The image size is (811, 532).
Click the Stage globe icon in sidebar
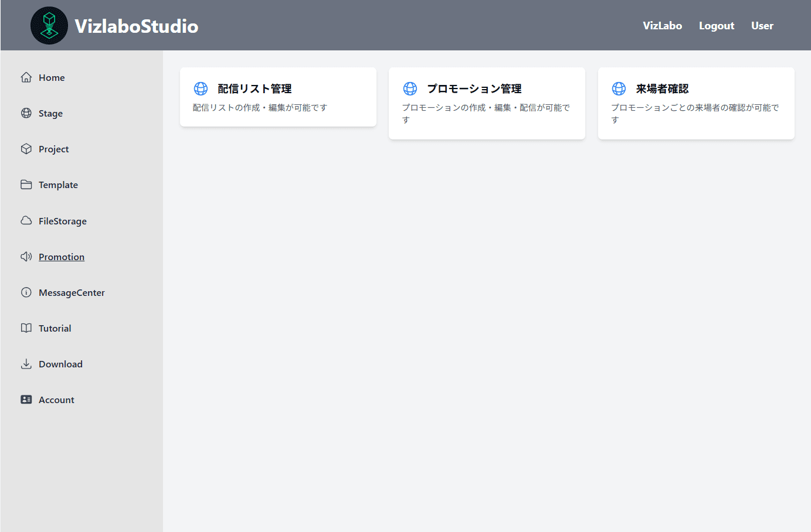26,113
